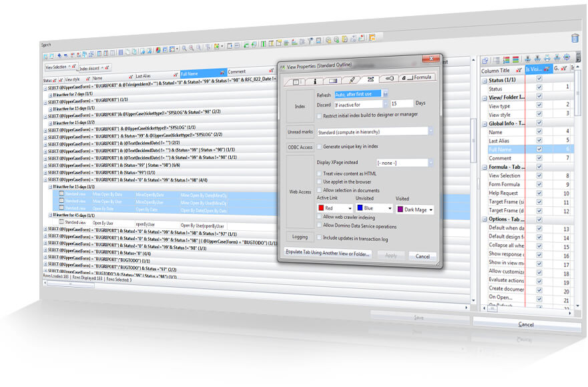
Task: Click the paintbrush style tab icon
Action: pyautogui.click(x=352, y=80)
